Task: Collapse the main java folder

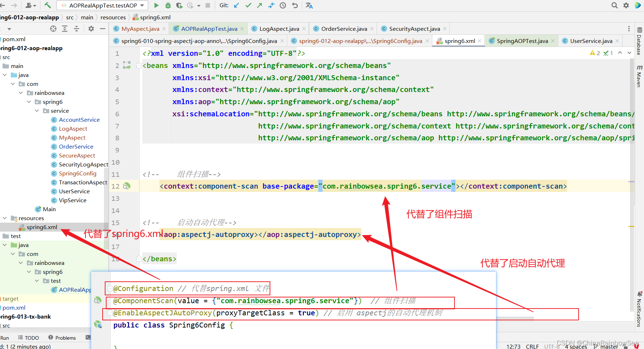Action: pos(5,75)
